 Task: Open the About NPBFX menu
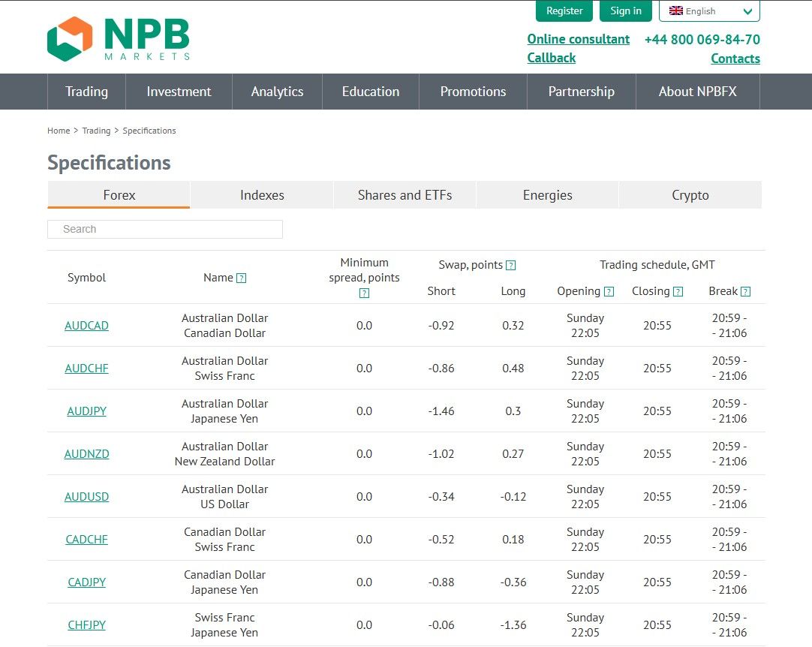click(697, 92)
